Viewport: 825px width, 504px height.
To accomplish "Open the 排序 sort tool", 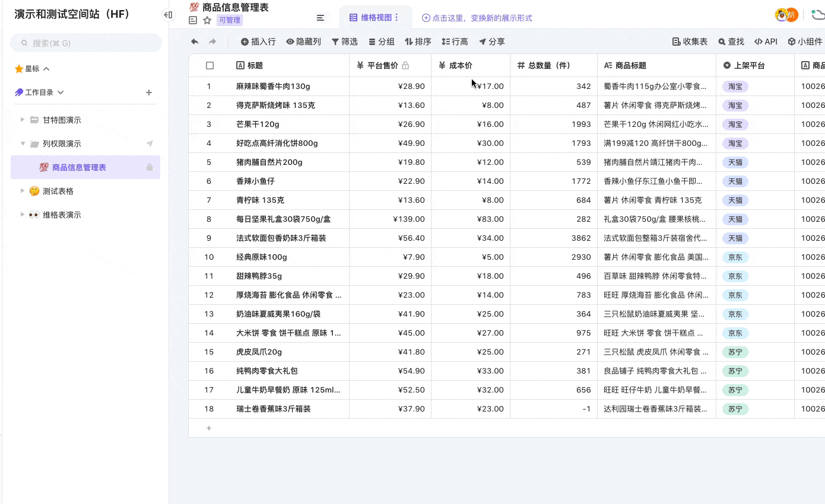I will [x=418, y=42].
